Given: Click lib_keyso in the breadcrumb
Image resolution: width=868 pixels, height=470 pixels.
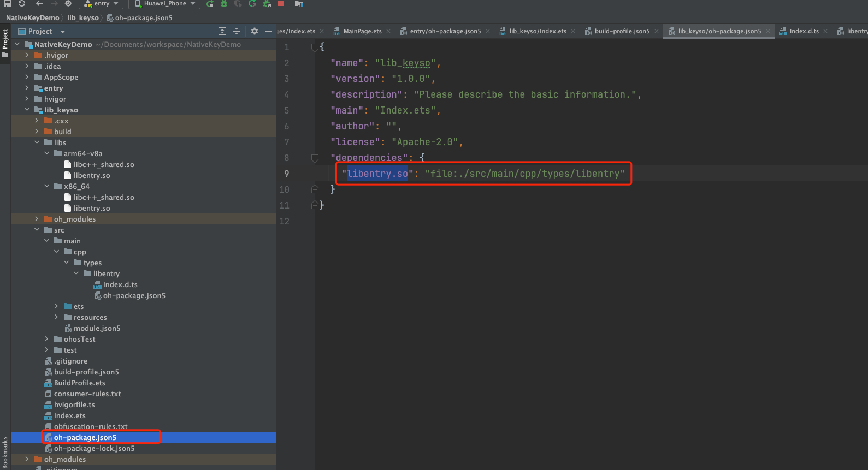Looking at the screenshot, I should 83,17.
